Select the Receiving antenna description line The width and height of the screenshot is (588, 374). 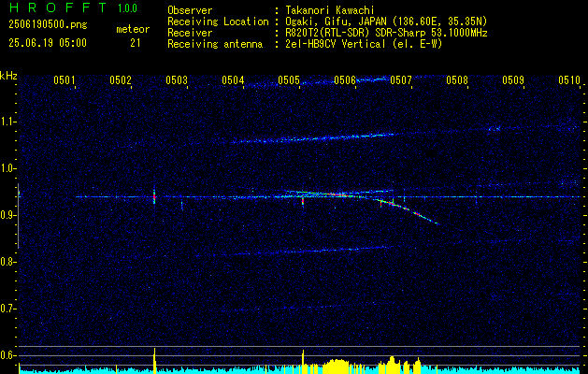tap(305, 44)
